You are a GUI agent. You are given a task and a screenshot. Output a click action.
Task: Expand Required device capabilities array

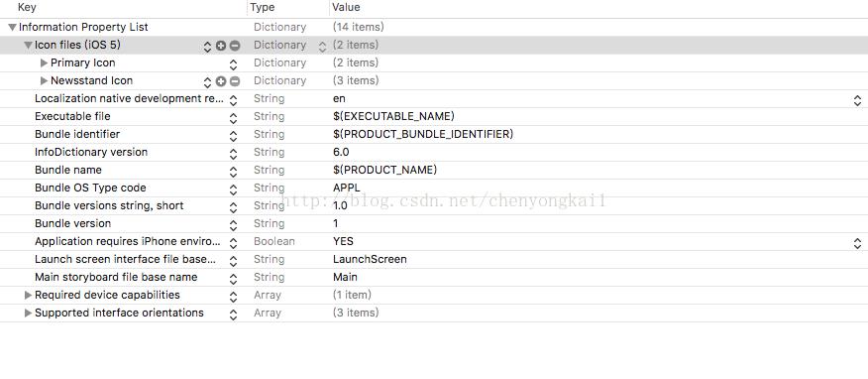coord(28,295)
